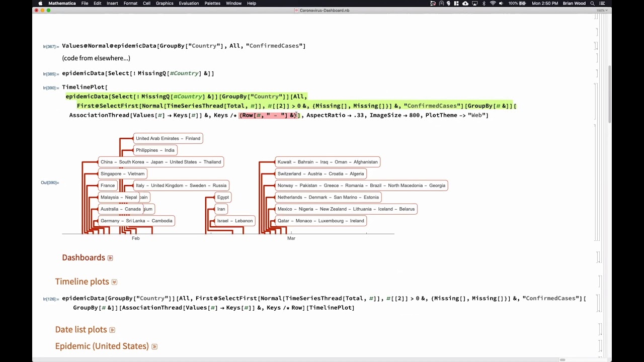Screen dimensions: 644x362
Task: Expand the Timeline plots section
Action: tap(114, 282)
